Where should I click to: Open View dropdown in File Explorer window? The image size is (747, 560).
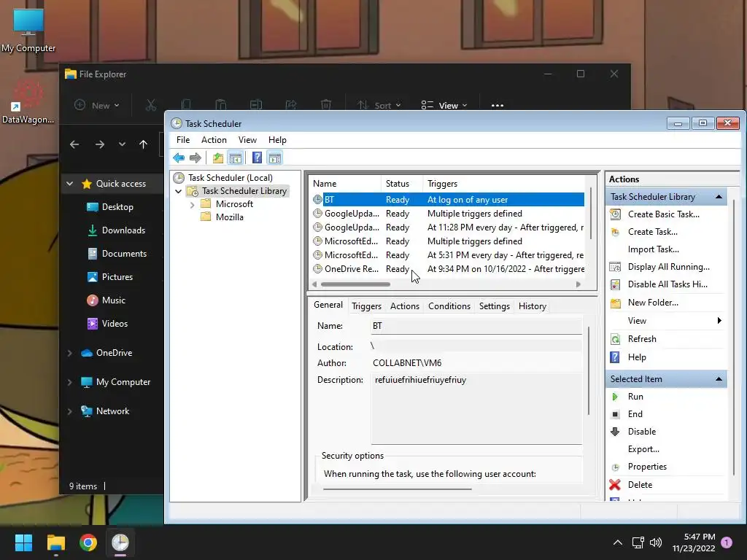444,105
